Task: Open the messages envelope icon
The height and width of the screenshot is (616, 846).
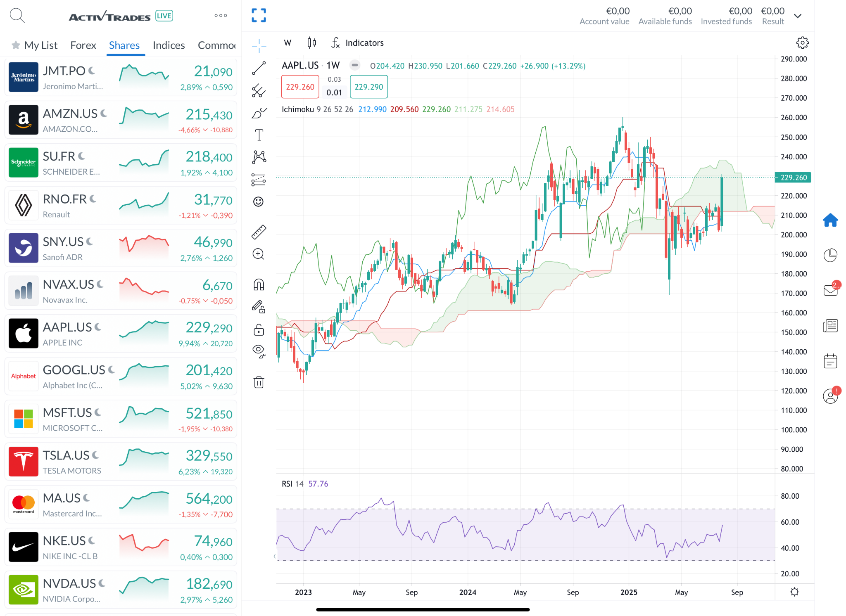Action: 831,290
